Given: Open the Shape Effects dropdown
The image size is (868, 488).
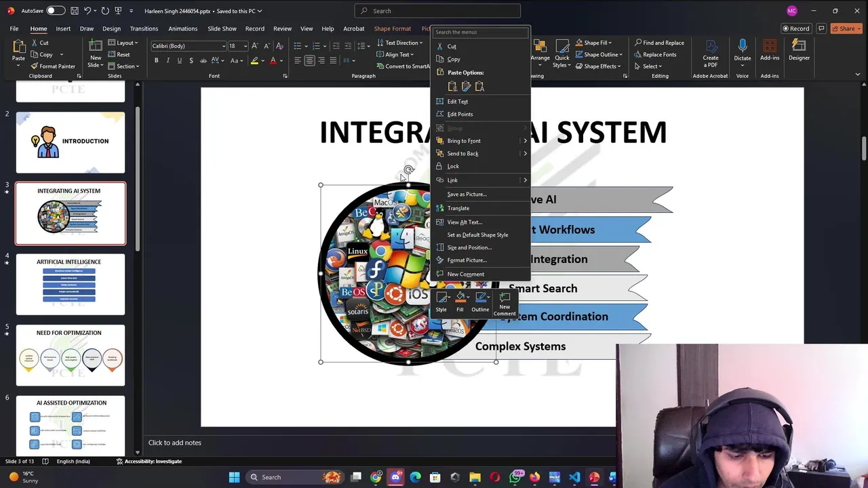Looking at the screenshot, I should coord(597,66).
